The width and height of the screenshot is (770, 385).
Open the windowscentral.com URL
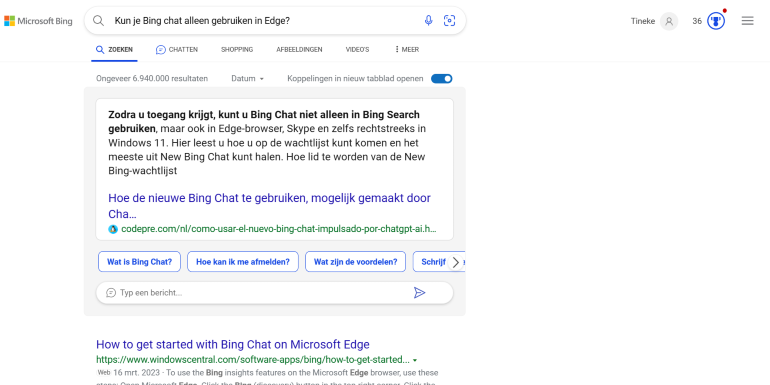[253, 359]
